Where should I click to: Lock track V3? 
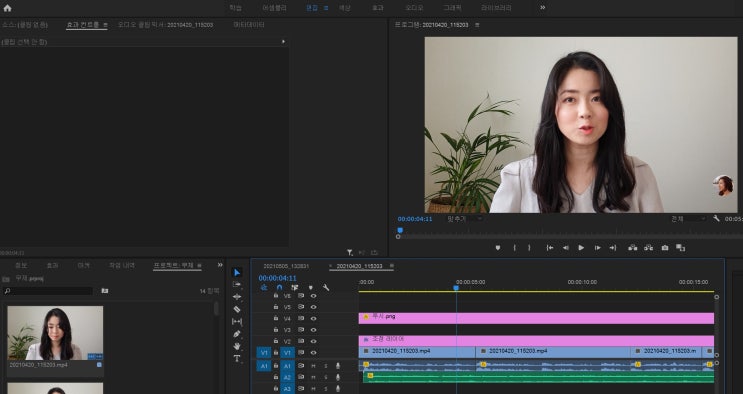276,330
